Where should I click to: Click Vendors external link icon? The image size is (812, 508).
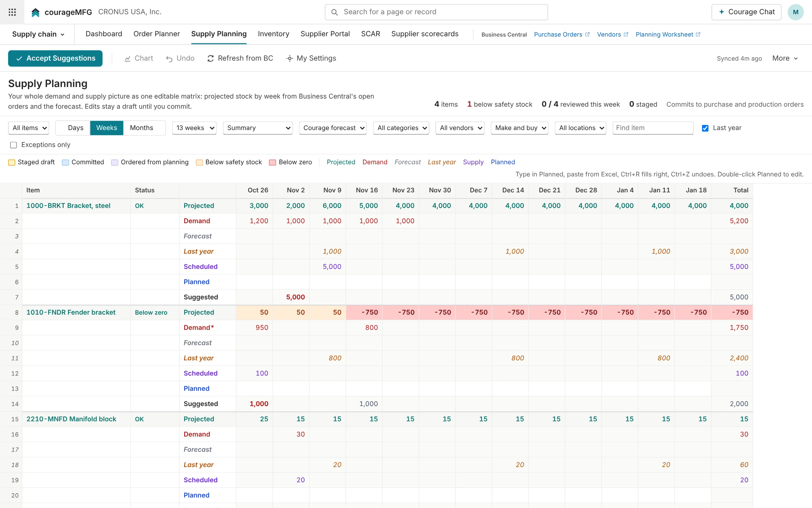[x=626, y=34]
